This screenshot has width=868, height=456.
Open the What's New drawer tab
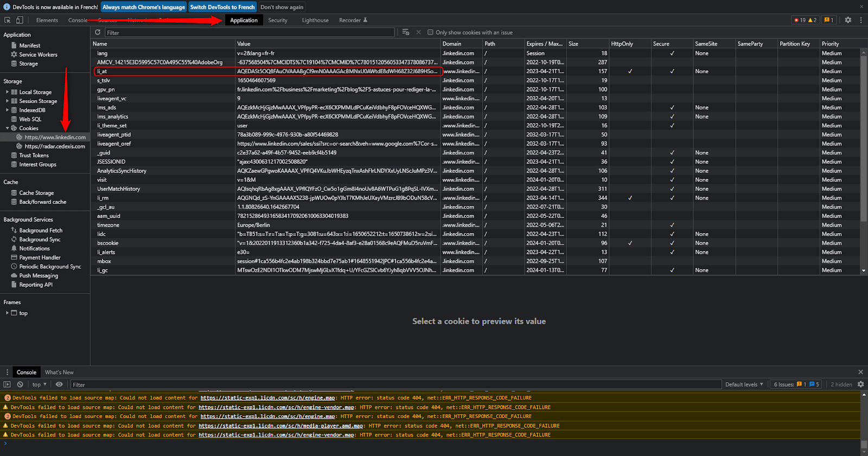point(59,372)
